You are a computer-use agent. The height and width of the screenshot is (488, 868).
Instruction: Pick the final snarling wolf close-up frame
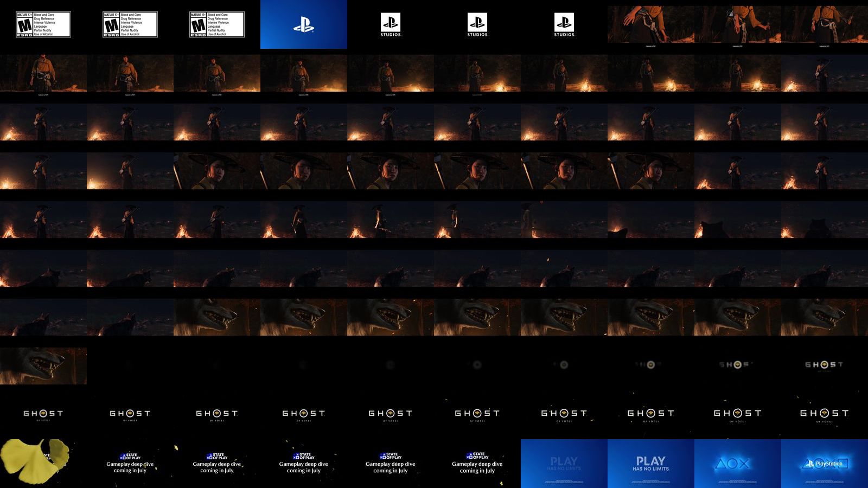43,366
